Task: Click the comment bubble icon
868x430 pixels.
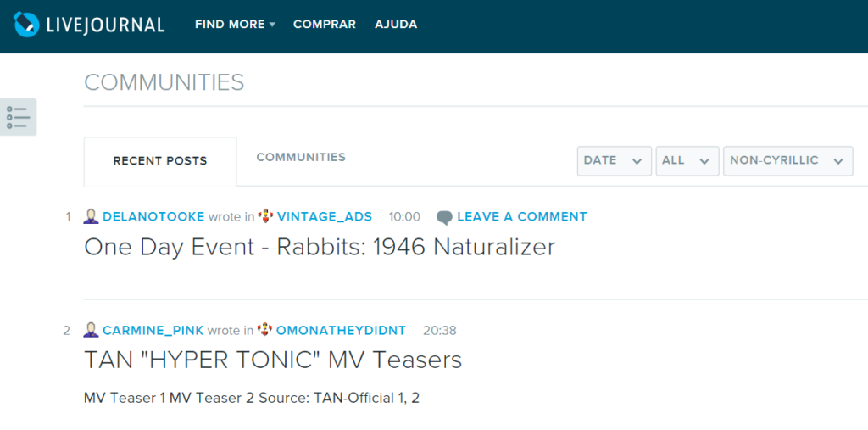Action: (444, 217)
